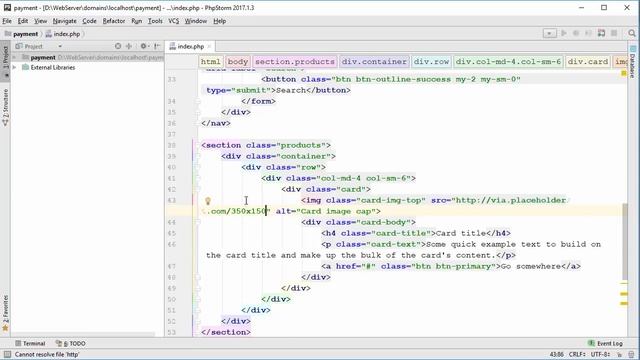
Task: Click the 'Card title' text on line 45
Action: pyautogui.click(x=460, y=233)
